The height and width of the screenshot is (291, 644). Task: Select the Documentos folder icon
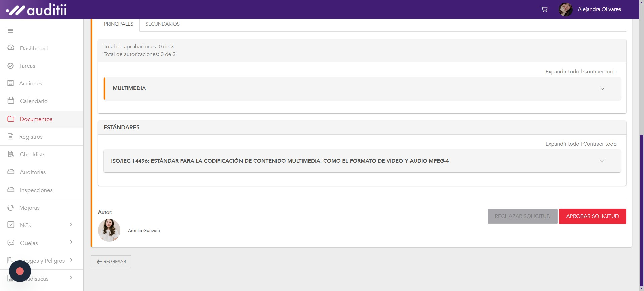click(11, 119)
